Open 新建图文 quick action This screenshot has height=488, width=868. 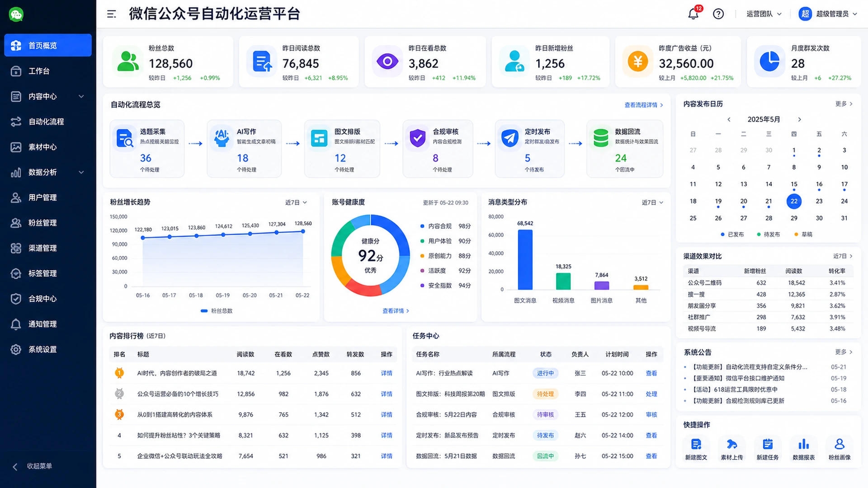pos(696,449)
